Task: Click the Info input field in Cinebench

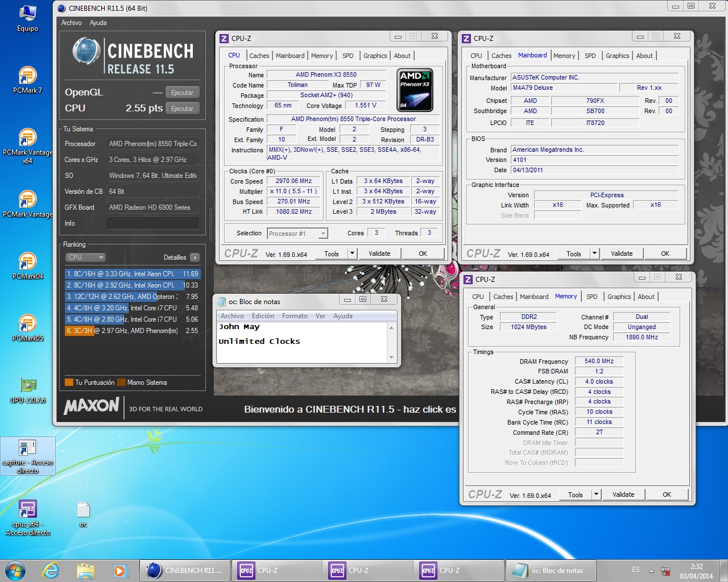Action: click(153, 223)
